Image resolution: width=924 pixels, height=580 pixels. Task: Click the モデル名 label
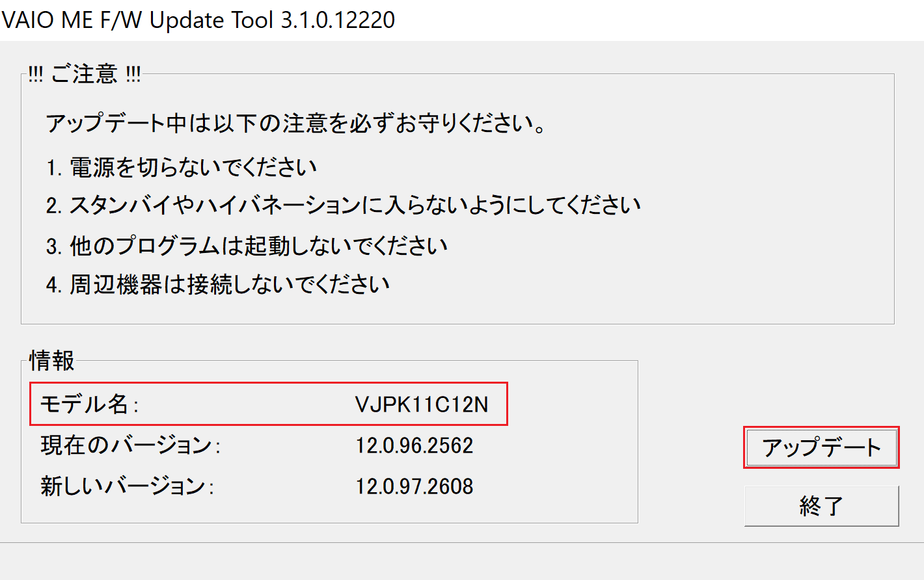coord(89,404)
